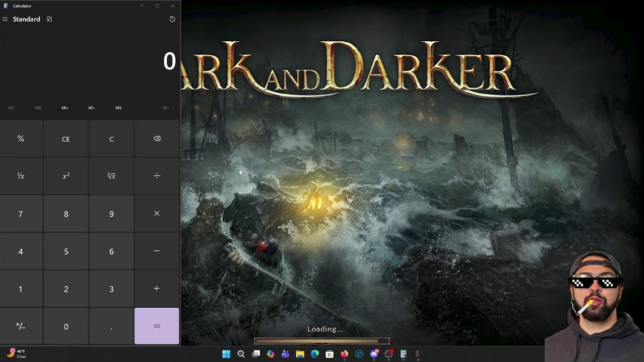The height and width of the screenshot is (362, 644).
Task: Click the reciprocal 1/x key
Action: point(21,176)
